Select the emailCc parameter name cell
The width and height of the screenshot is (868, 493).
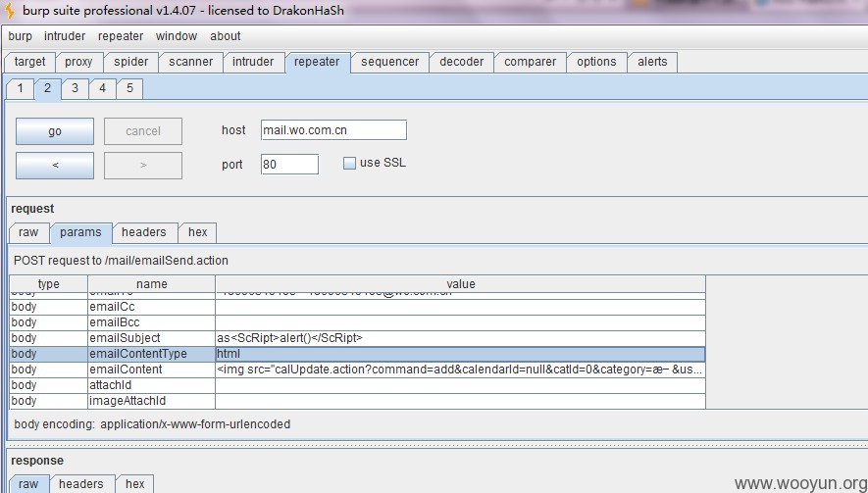click(x=152, y=307)
